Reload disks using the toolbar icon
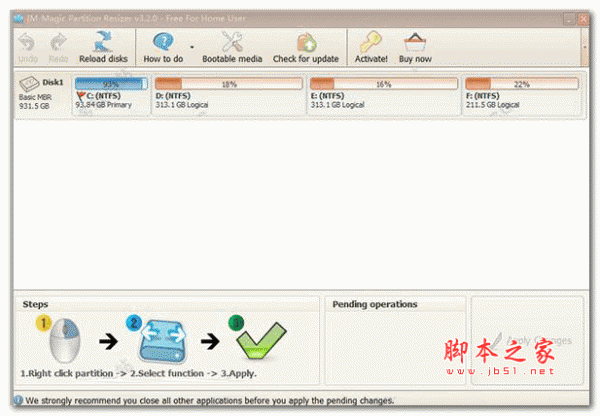 click(x=103, y=42)
